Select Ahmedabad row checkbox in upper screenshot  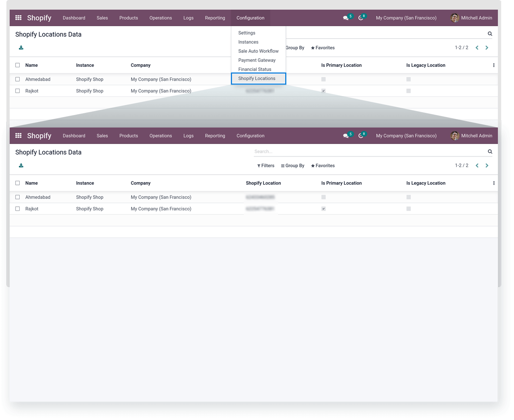(17, 79)
